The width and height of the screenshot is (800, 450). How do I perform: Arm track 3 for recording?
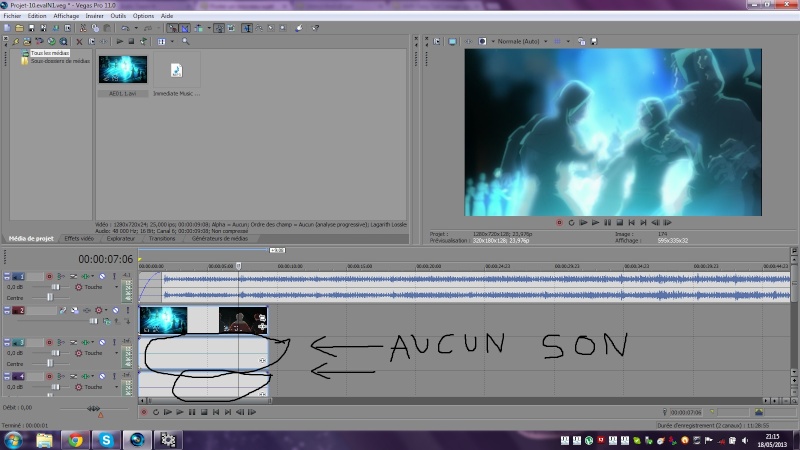[x=49, y=342]
